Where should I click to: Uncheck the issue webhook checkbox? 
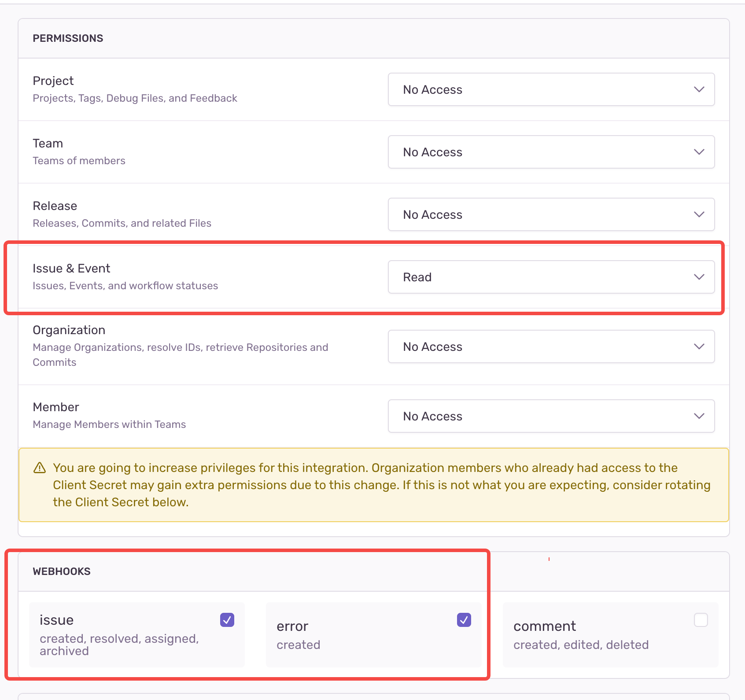pos(227,620)
